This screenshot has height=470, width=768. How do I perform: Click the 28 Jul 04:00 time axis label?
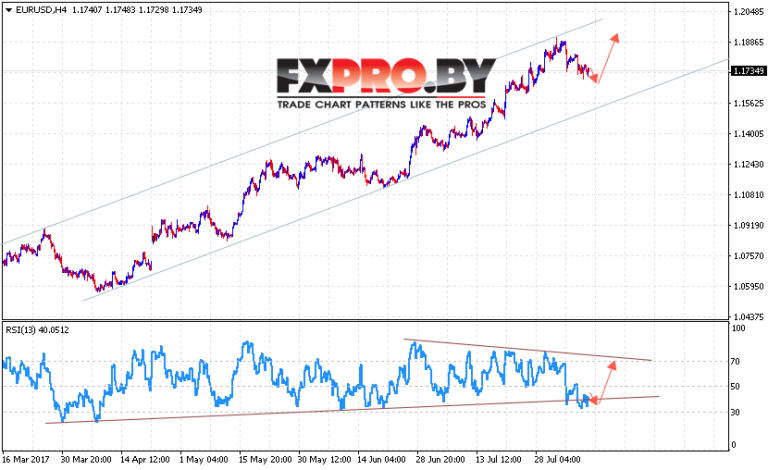(558, 460)
